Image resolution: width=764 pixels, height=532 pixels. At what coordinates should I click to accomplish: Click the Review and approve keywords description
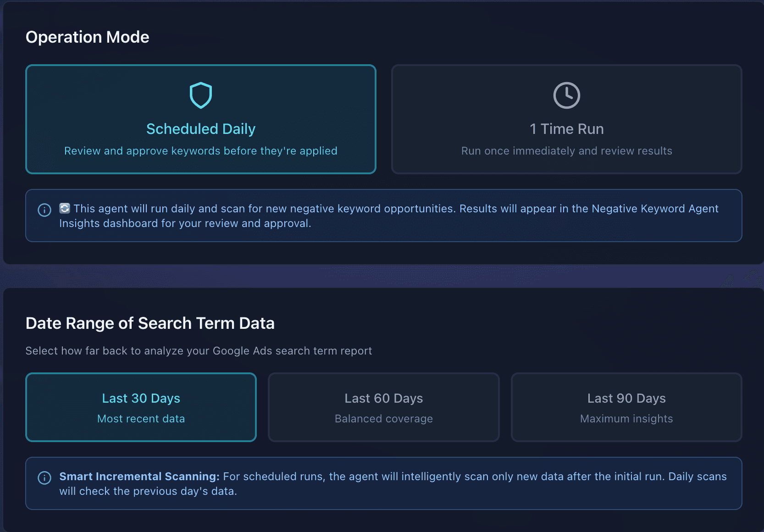point(200,150)
